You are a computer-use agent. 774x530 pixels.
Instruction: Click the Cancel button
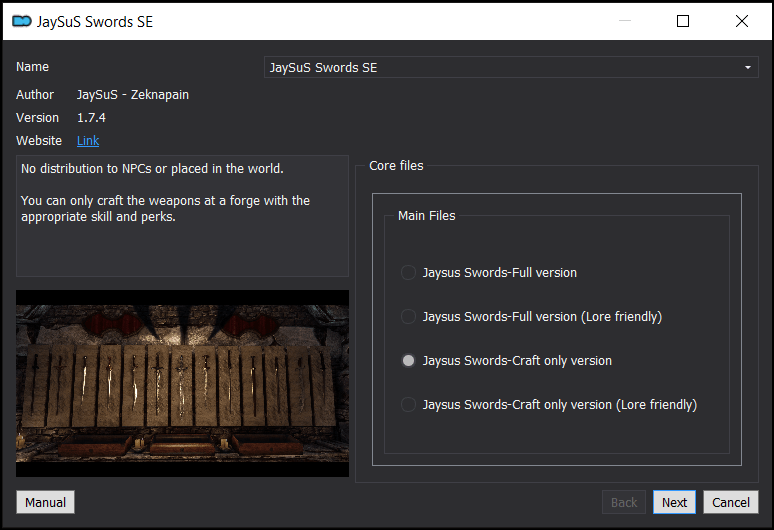tap(731, 502)
